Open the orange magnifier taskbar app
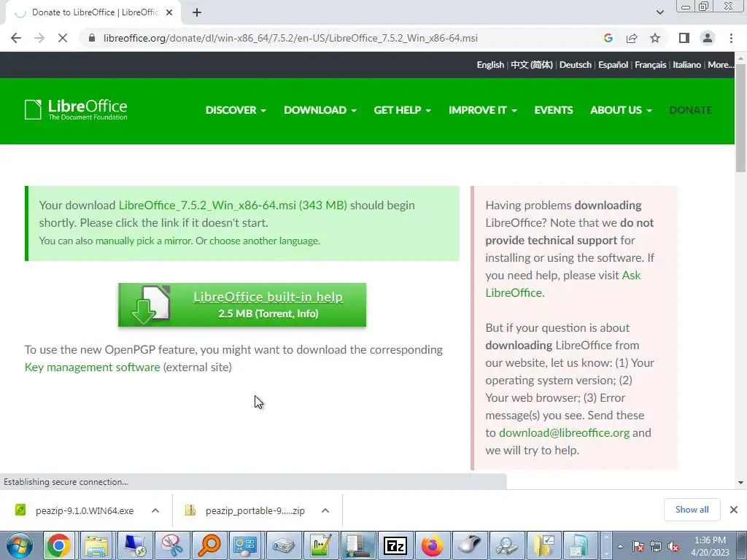Image resolution: width=747 pixels, height=560 pixels. (209, 545)
